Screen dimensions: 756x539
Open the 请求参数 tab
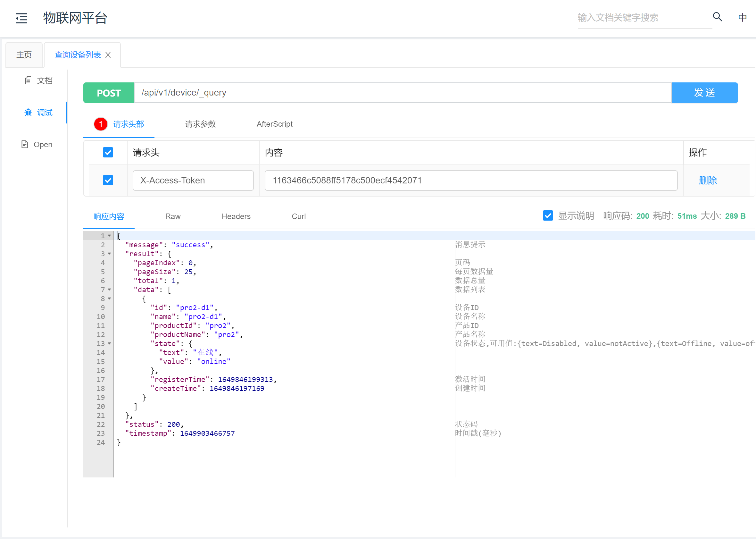click(x=200, y=124)
